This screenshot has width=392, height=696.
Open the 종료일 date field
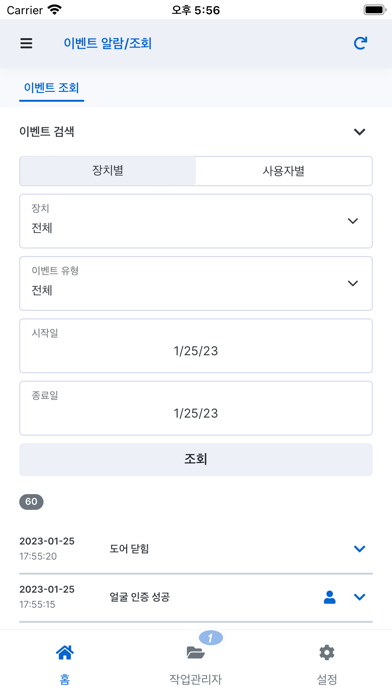[x=196, y=408]
